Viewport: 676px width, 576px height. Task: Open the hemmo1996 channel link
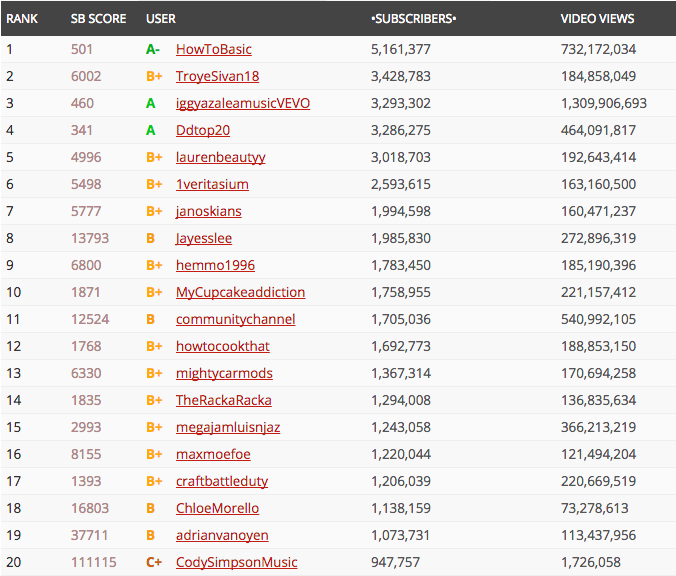point(215,265)
